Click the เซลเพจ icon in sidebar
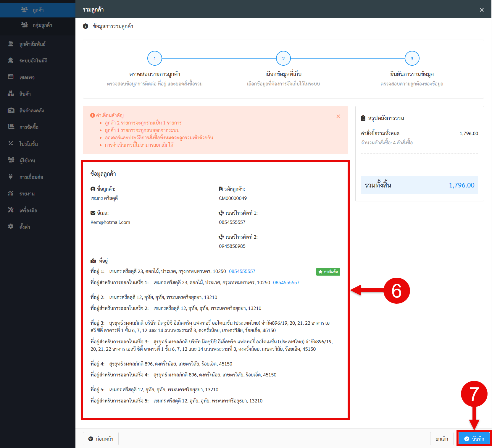Image resolution: width=492 pixels, height=448 pixels. 11,77
